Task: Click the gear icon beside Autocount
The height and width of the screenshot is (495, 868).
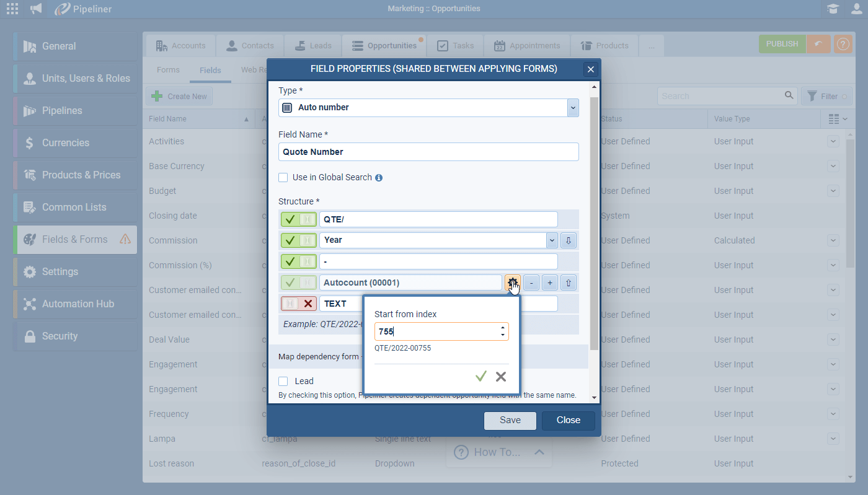Action: 512,283
